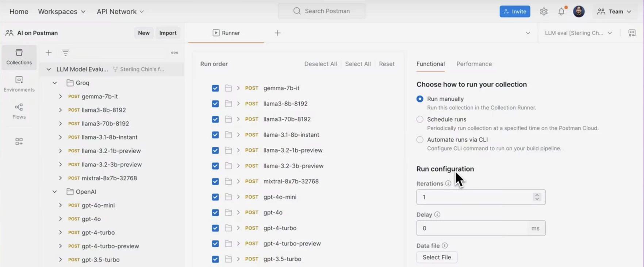Viewport: 644px width, 267px height.
Task: Switch to the Performance tab
Action: (x=474, y=64)
